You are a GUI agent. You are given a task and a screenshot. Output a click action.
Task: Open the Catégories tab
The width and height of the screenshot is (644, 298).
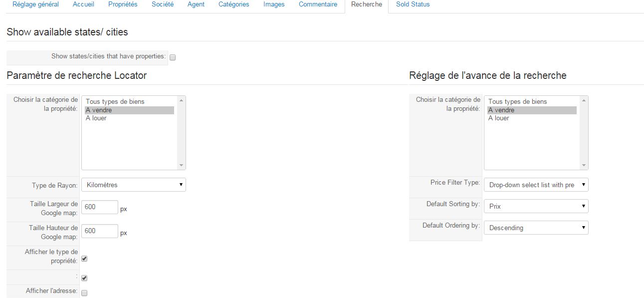[x=234, y=4]
